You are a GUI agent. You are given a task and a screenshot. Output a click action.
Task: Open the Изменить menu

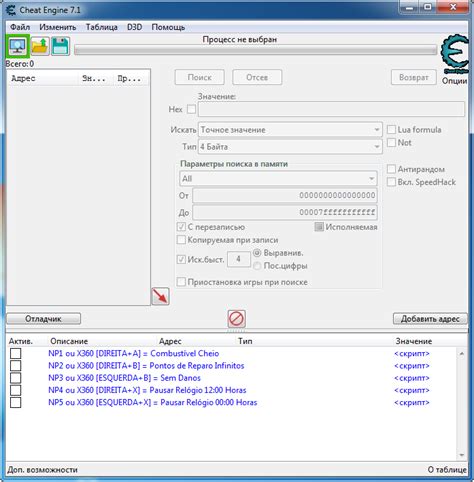pyautogui.click(x=58, y=27)
